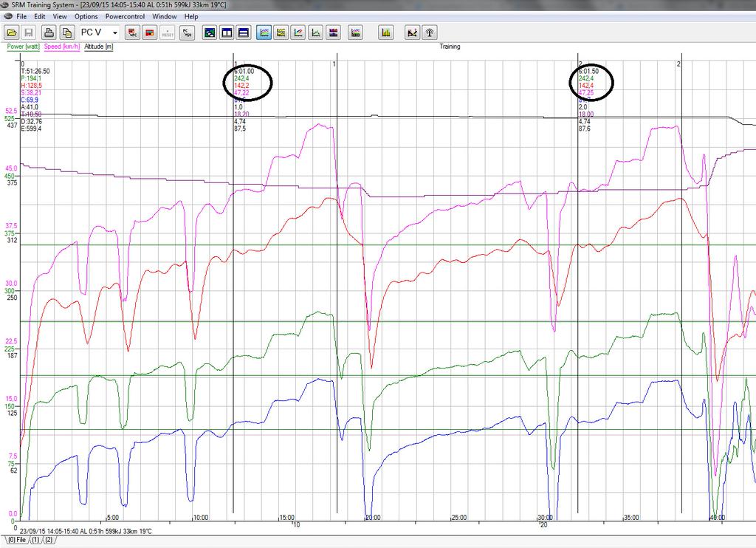Viewport: 756px width, 548px height.
Task: Open the Options menu
Action: [86, 16]
